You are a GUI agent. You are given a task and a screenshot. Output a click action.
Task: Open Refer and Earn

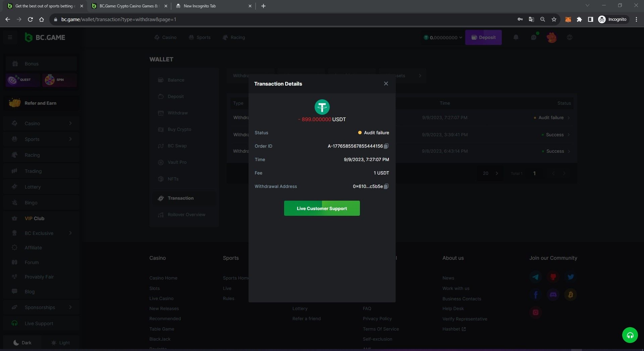[41, 103]
